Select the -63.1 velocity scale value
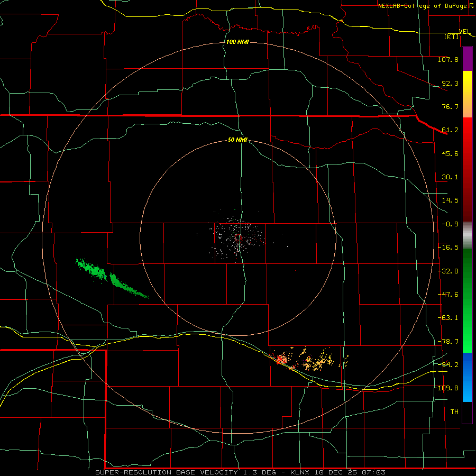Image resolution: width=476 pixels, height=476 pixels. 448,318
